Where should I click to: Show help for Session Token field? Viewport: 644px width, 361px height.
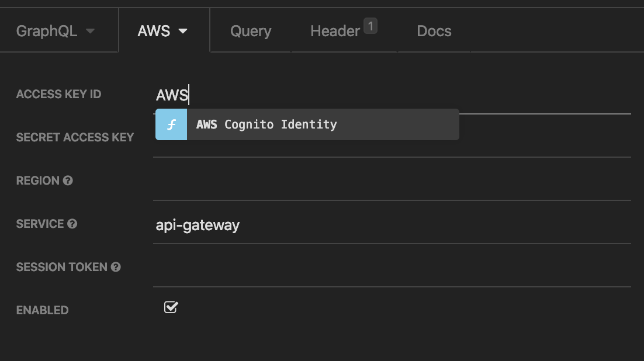pos(116,267)
